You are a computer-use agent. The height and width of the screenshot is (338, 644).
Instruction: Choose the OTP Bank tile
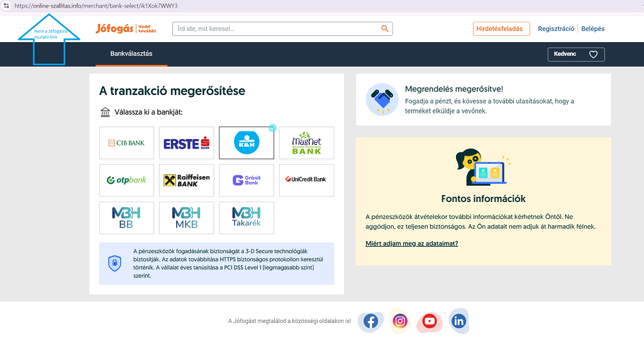pos(126,180)
